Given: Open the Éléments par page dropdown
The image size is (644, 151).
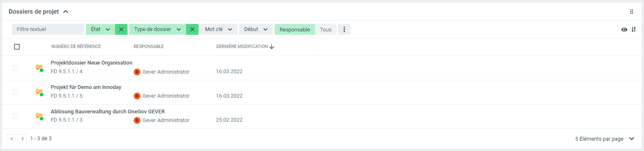Looking at the screenshot, I should click(x=605, y=139).
